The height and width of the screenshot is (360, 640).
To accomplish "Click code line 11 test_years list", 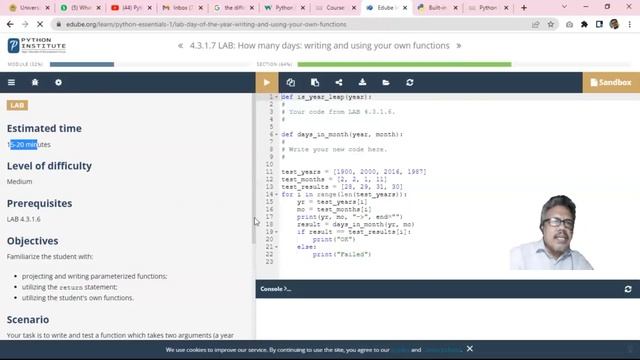I will [x=353, y=172].
